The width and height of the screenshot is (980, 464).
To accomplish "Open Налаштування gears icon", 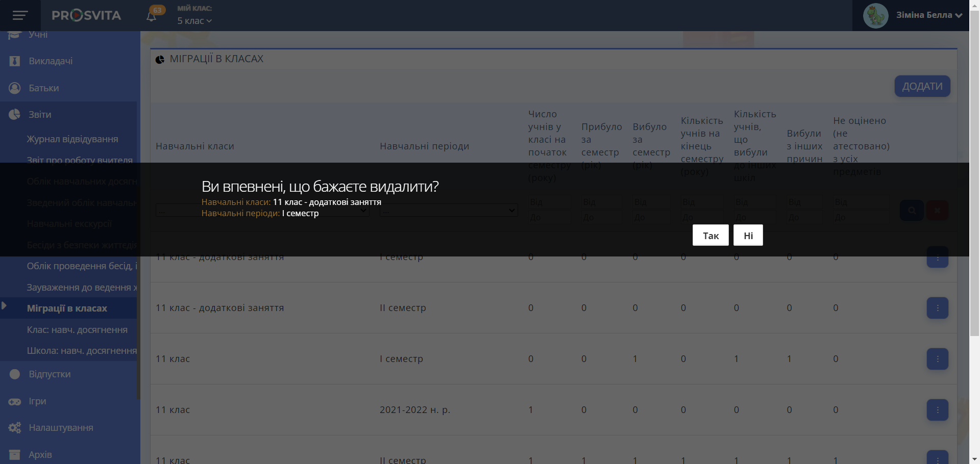I will (15, 428).
